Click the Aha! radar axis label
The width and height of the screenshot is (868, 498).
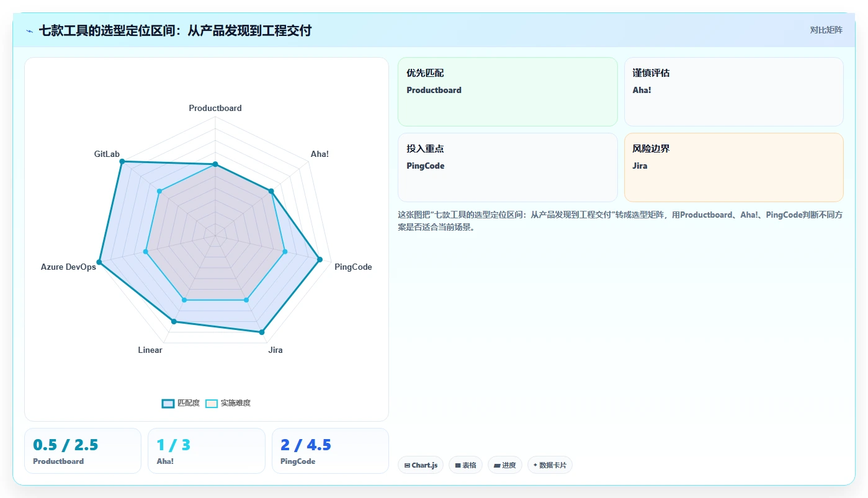click(x=320, y=154)
